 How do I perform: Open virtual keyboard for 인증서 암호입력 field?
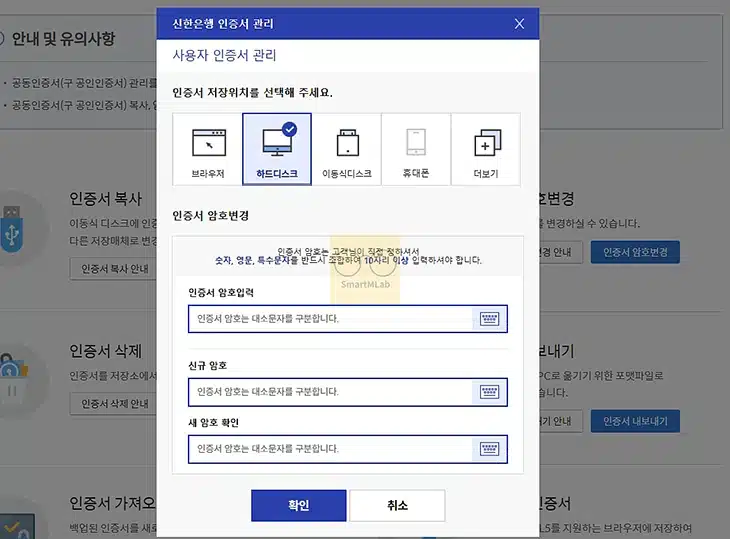(489, 319)
